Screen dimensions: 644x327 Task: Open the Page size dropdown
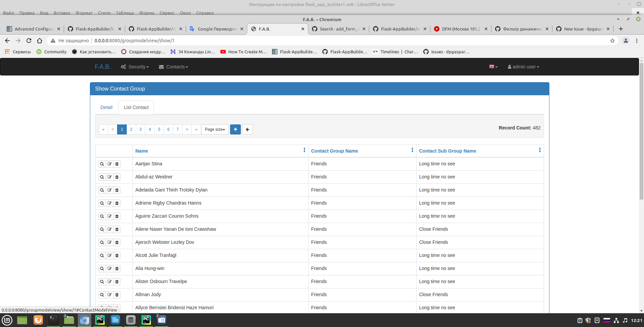214,129
